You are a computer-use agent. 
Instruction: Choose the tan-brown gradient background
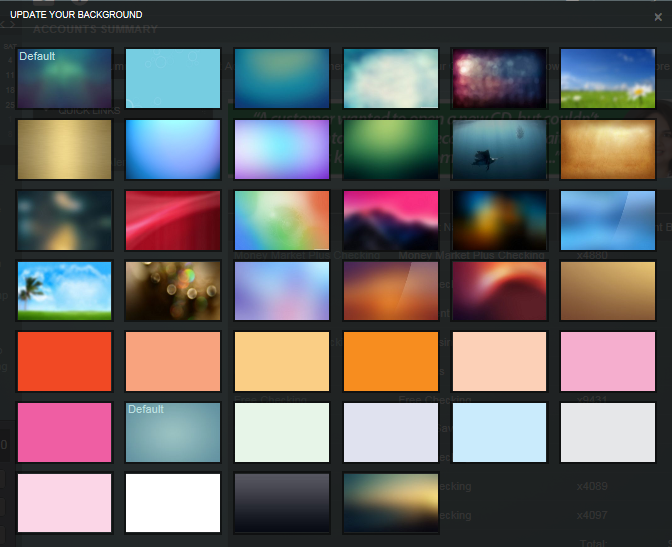[x=608, y=291]
